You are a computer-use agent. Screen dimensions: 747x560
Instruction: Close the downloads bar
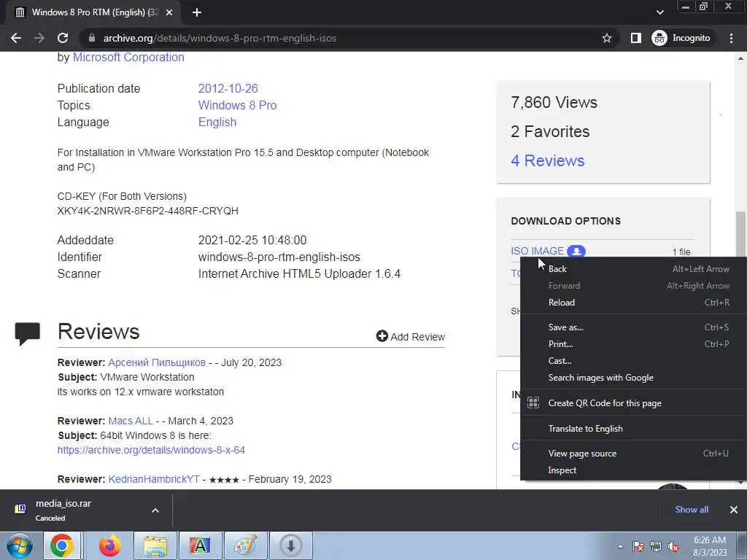click(x=734, y=510)
